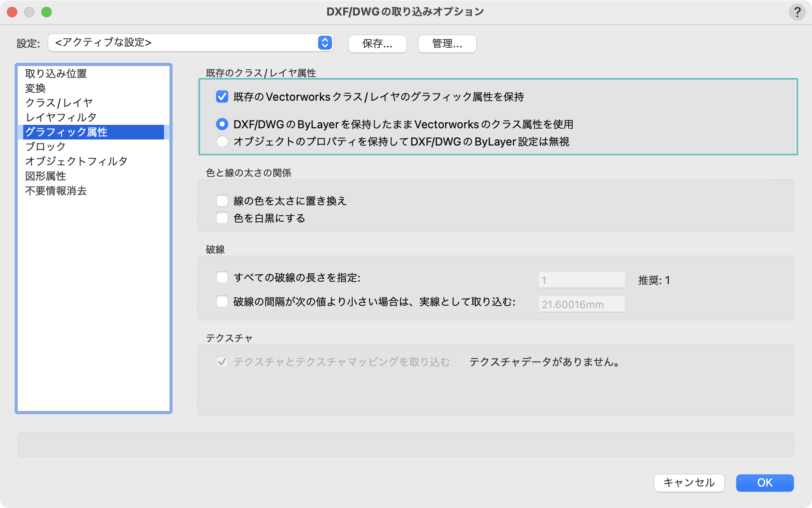Select オブジェクトフィルタ in the category list
Image resolution: width=812 pixels, height=508 pixels.
93,161
